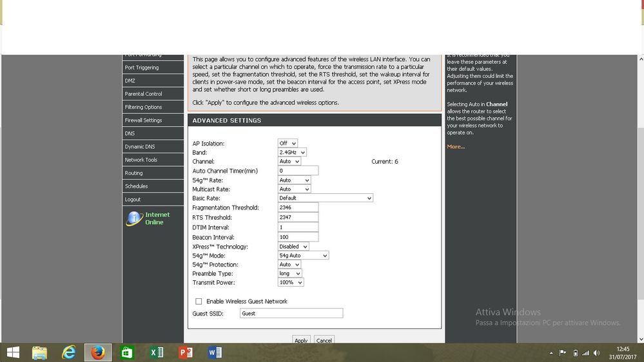Viewport: 644px width, 362px height.
Task: Open the DNS sidebar item
Action: coord(153,133)
